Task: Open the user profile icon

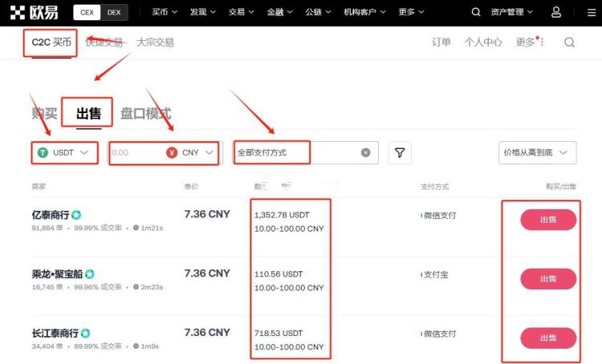Action: 556,12
